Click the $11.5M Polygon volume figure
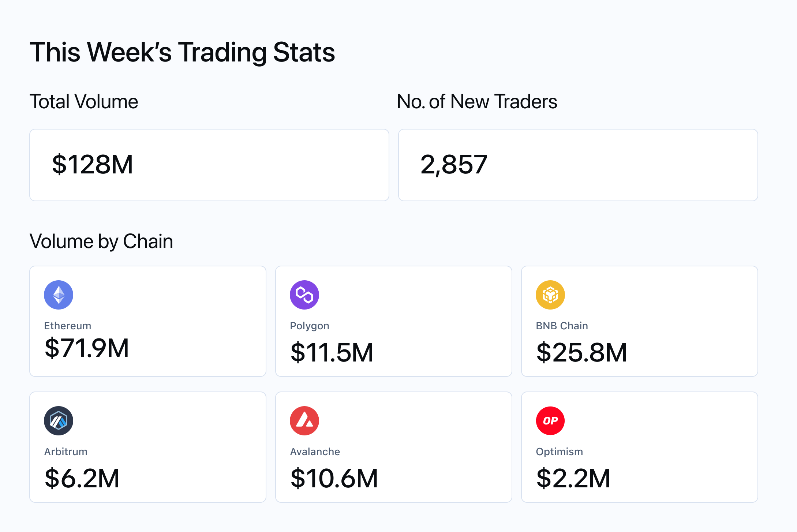The width and height of the screenshot is (797, 532). (x=332, y=352)
